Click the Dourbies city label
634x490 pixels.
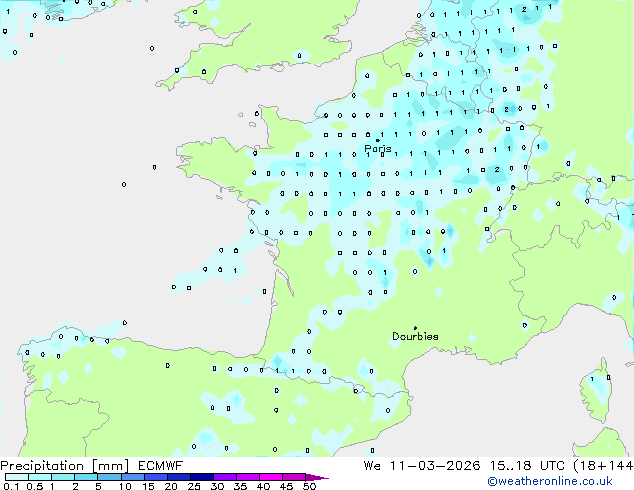[x=415, y=336]
